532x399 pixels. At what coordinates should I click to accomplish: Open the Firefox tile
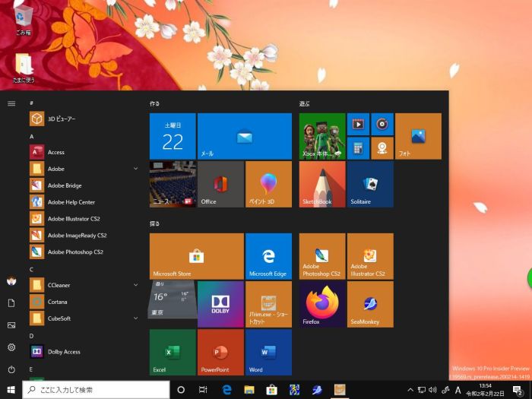(x=323, y=304)
